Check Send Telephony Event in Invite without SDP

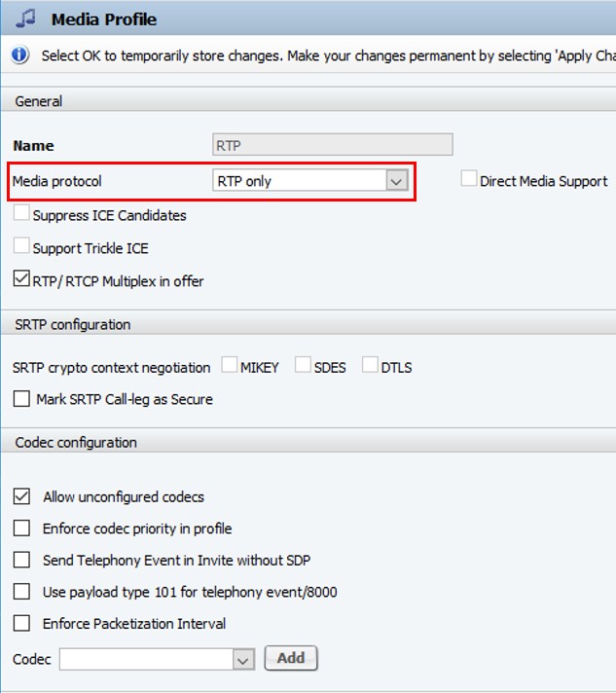point(21,560)
